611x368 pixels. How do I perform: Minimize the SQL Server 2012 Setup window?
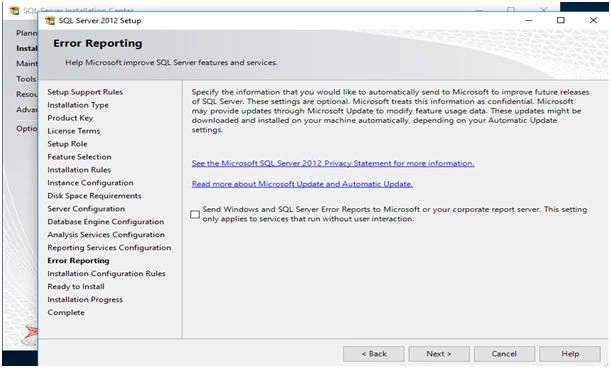(529, 20)
